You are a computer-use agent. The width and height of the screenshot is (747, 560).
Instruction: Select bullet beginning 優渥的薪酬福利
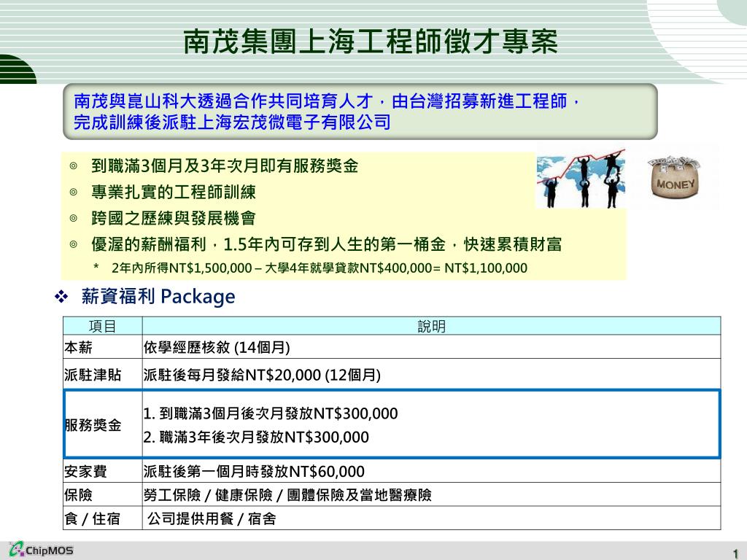click(326, 244)
